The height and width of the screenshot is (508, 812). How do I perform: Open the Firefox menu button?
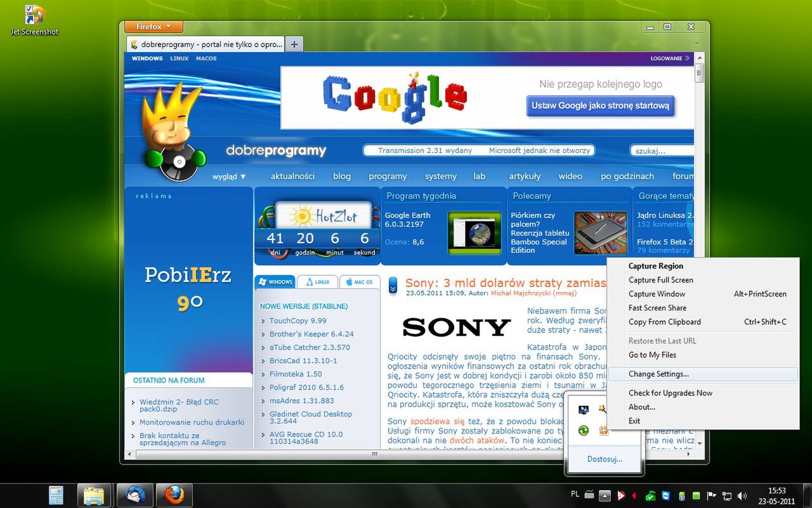tap(154, 27)
